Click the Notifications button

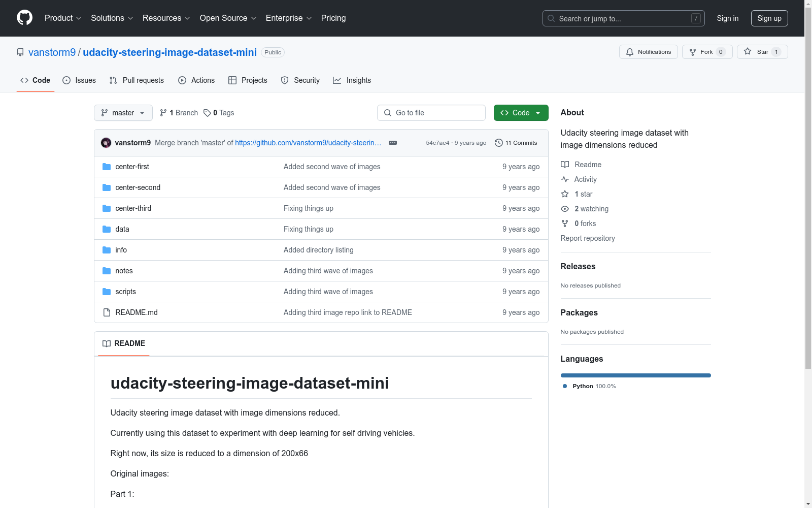click(x=649, y=52)
